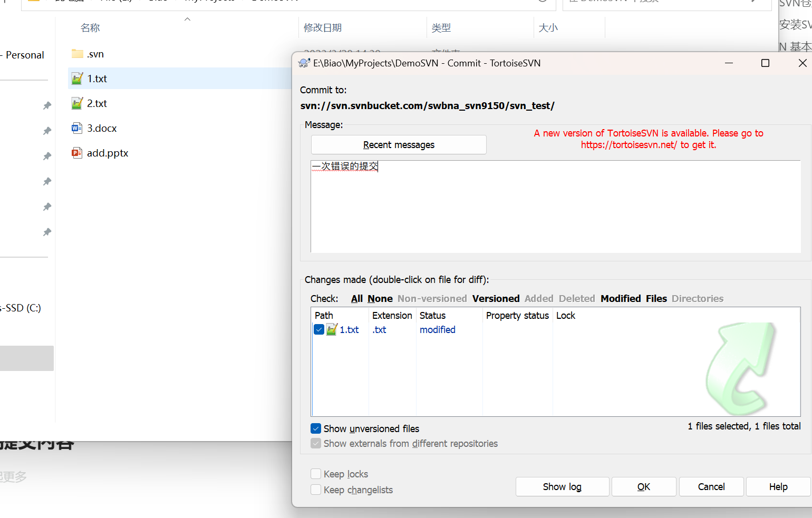The image size is (812, 518).
Task: Select the SSD (C:) drive in sidebar
Action: 22,308
